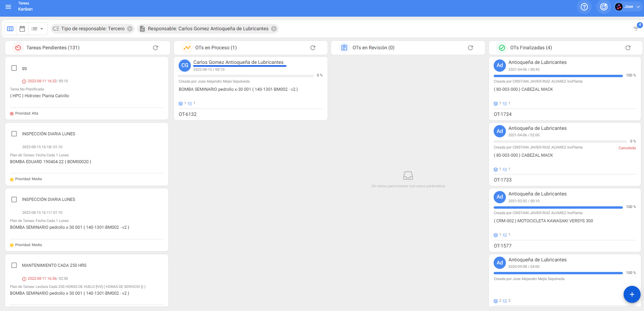This screenshot has height=311, width=644.
Task: Expand the list view dropdown
Action: pos(37,29)
